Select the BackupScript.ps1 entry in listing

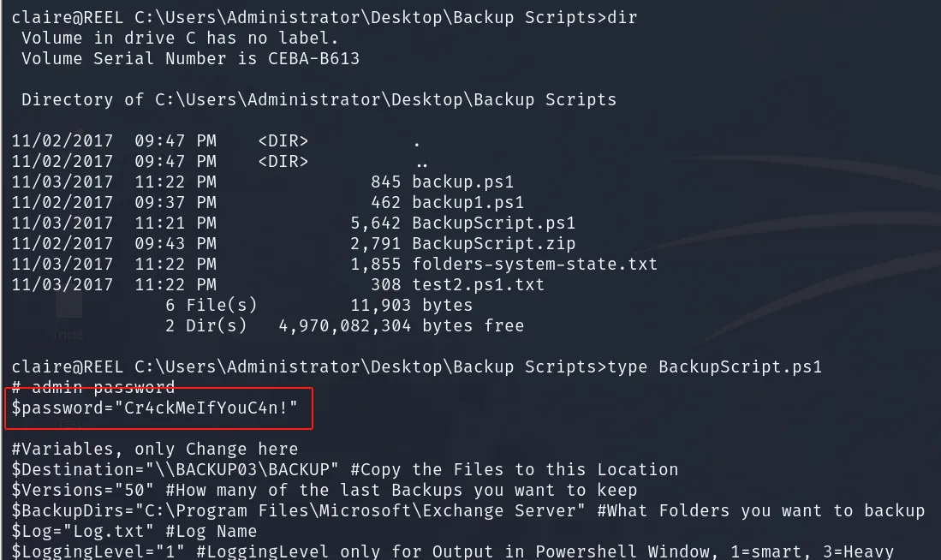(x=493, y=223)
